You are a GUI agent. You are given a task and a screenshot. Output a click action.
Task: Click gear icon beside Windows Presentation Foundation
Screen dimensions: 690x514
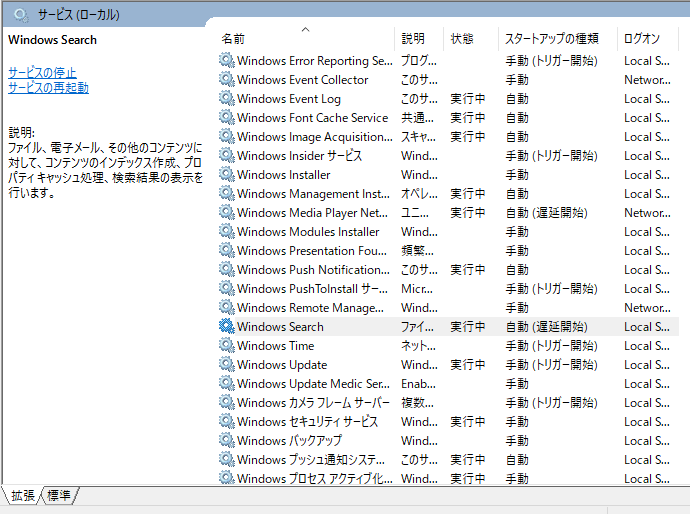(227, 250)
